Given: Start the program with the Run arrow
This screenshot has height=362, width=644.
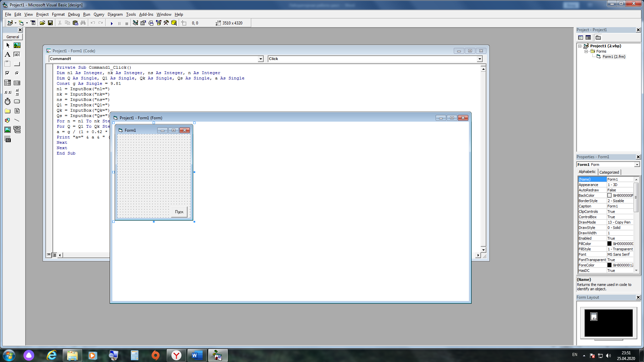Looking at the screenshot, I should [x=112, y=23].
